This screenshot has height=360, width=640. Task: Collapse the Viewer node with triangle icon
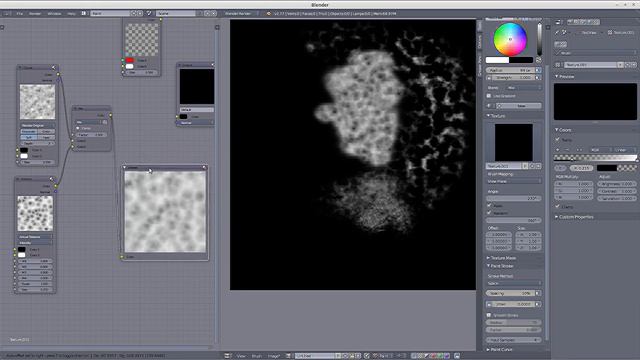[x=125, y=167]
